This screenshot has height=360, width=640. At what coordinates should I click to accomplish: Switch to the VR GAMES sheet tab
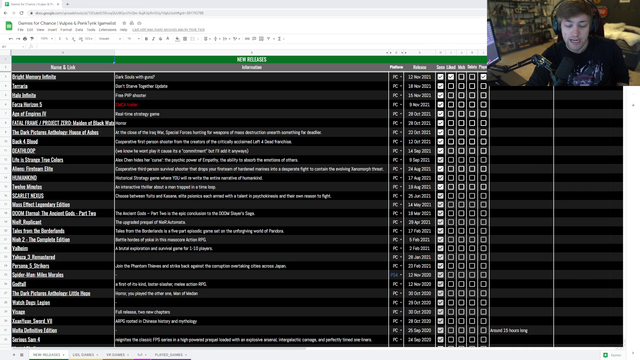(x=116, y=355)
